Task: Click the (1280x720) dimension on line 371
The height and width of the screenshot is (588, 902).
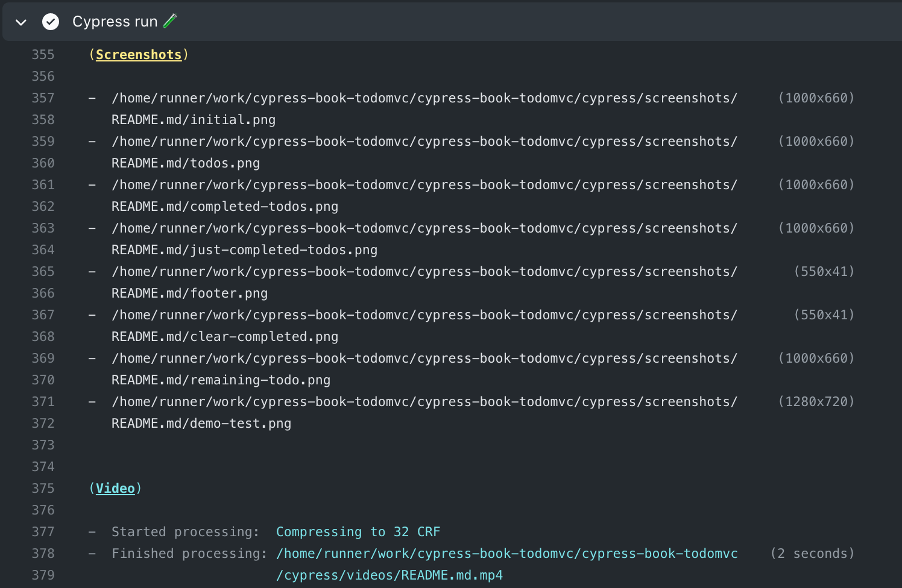Action: tap(816, 402)
